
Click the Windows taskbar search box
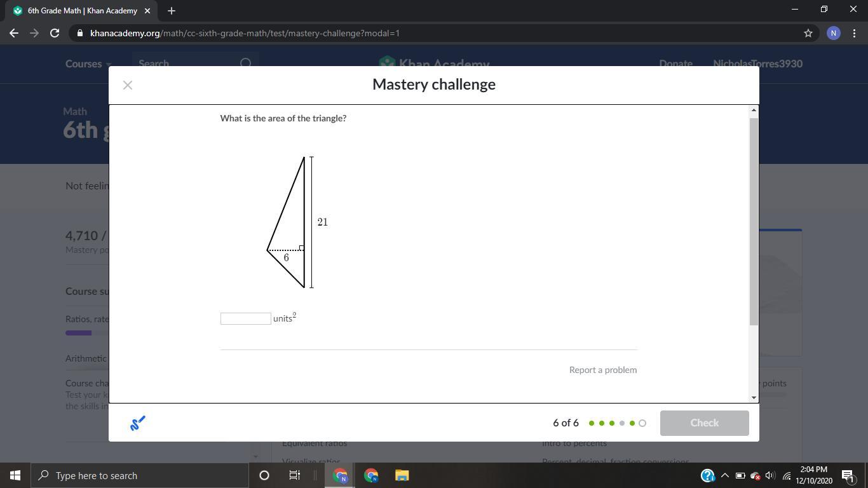(x=140, y=475)
